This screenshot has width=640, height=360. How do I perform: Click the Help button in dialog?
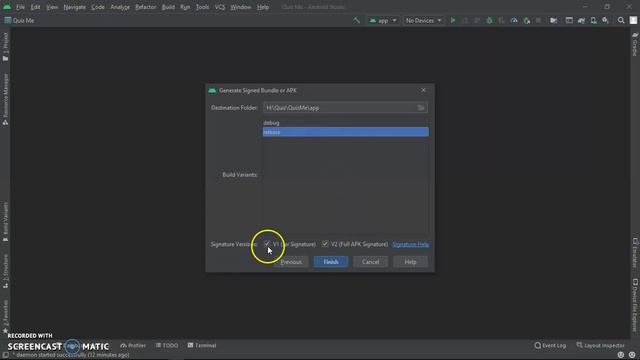pyautogui.click(x=410, y=262)
